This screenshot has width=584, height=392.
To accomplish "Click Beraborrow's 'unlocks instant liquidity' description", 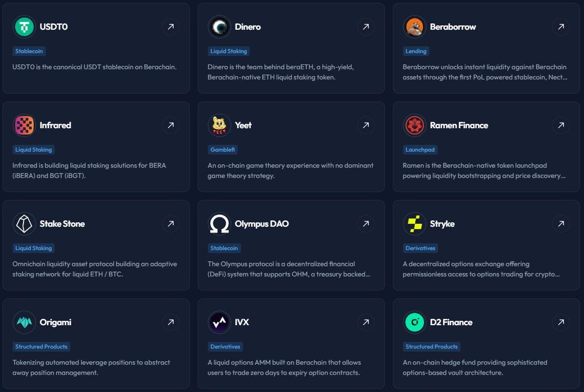I will pos(485,72).
